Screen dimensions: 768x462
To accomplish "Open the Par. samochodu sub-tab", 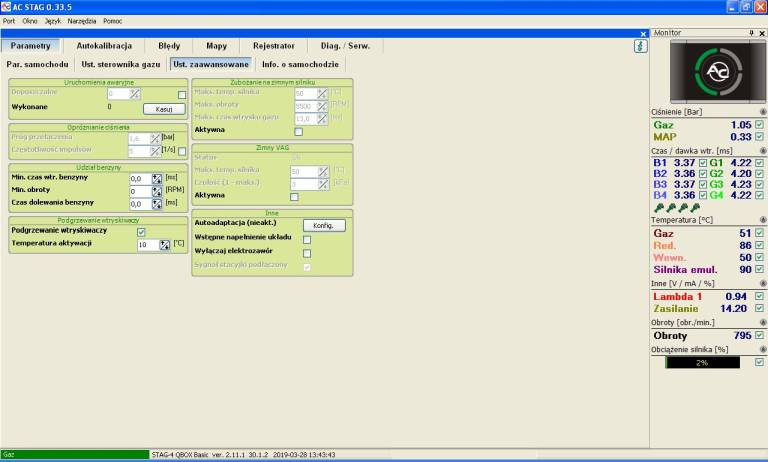I will click(37, 64).
